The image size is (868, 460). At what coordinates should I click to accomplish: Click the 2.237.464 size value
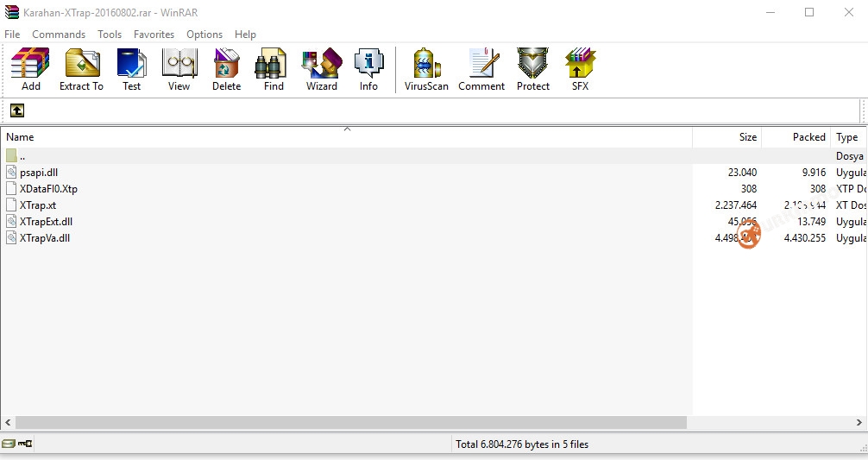pos(736,205)
